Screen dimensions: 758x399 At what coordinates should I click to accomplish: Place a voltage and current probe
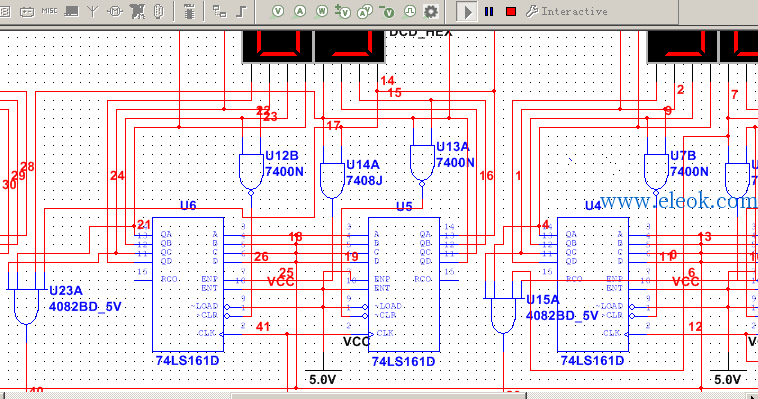pos(365,12)
